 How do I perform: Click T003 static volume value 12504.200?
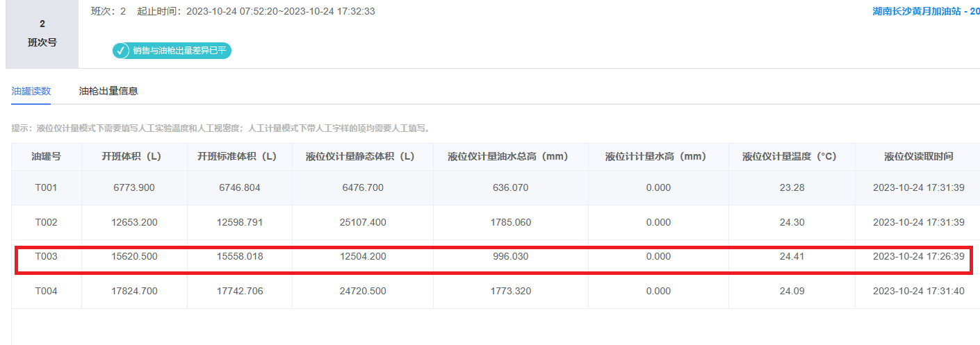point(362,257)
